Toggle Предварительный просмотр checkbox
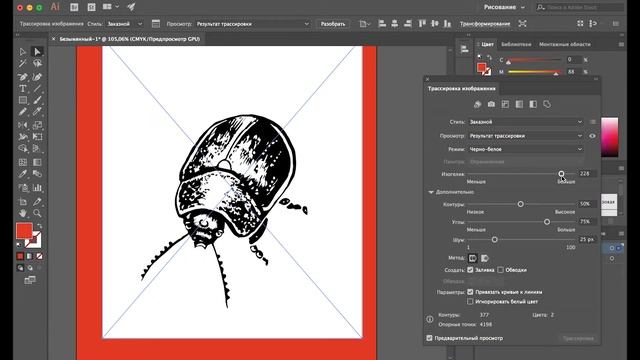 (x=429, y=338)
